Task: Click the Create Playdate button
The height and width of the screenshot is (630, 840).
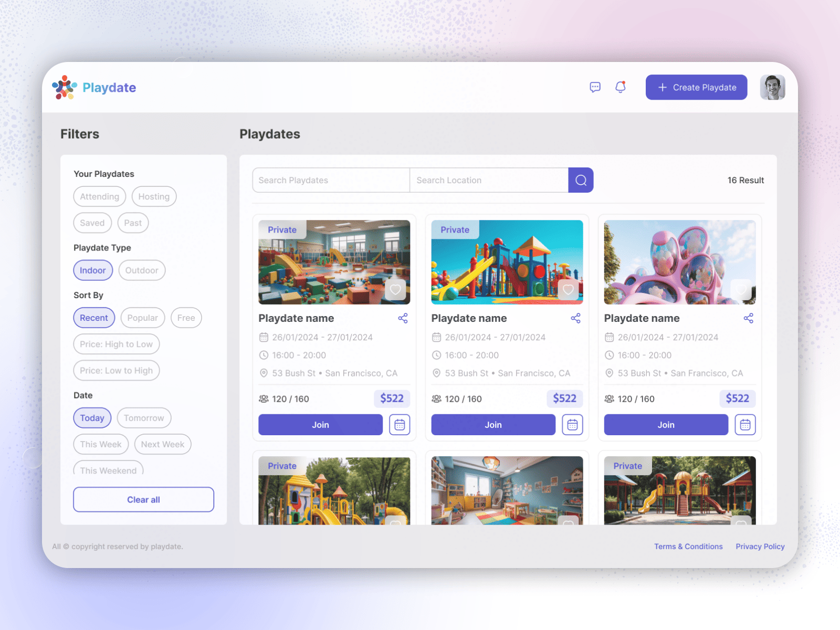Action: 696,87
